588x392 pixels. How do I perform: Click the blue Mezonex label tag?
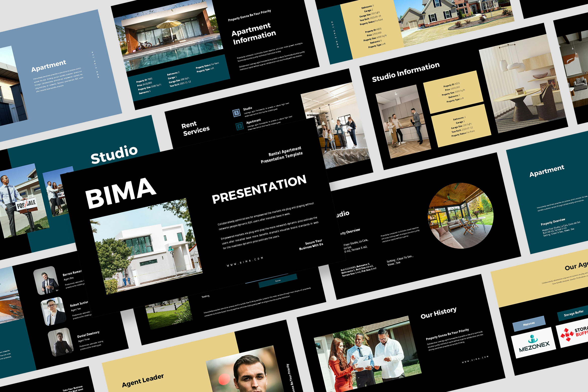pyautogui.click(x=529, y=324)
